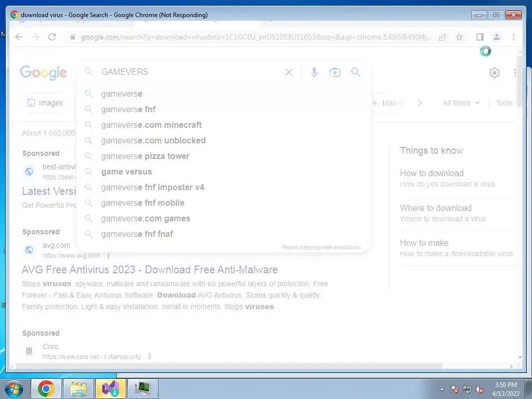The image size is (532, 399).
Task: Click the filter chips next arrow
Action: (x=420, y=103)
